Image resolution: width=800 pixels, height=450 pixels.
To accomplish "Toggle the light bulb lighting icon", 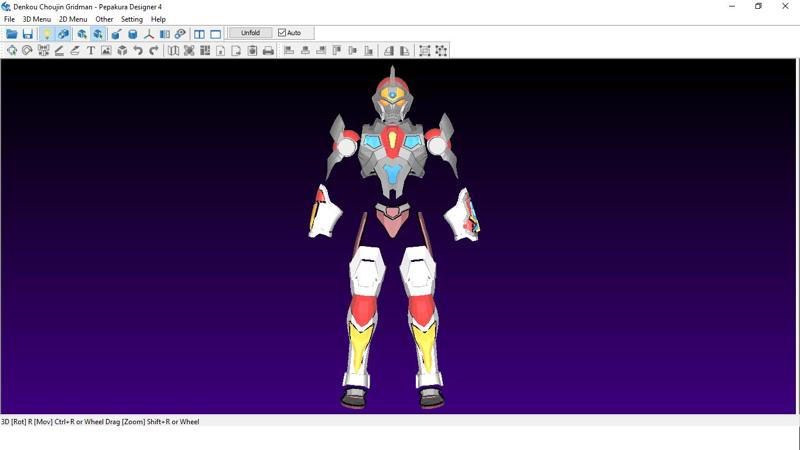I will click(x=47, y=34).
